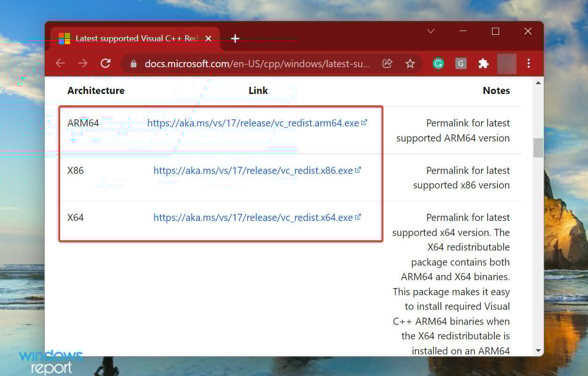Click the ARM64 permalink note text

[453, 131]
